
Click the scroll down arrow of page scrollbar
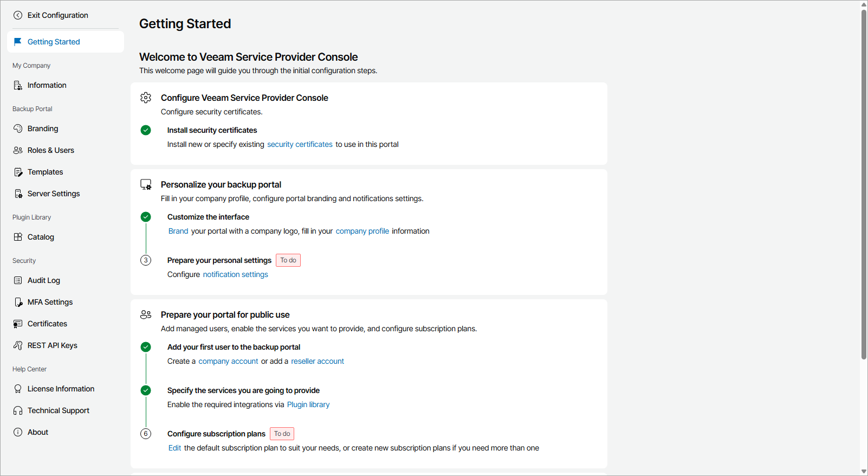pyautogui.click(x=864, y=472)
